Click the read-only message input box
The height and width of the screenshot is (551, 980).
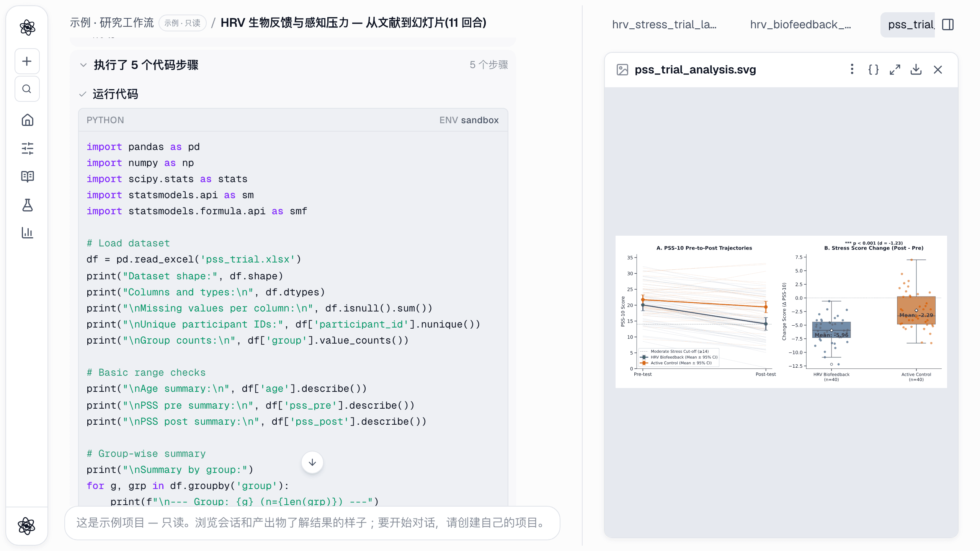[312, 523]
